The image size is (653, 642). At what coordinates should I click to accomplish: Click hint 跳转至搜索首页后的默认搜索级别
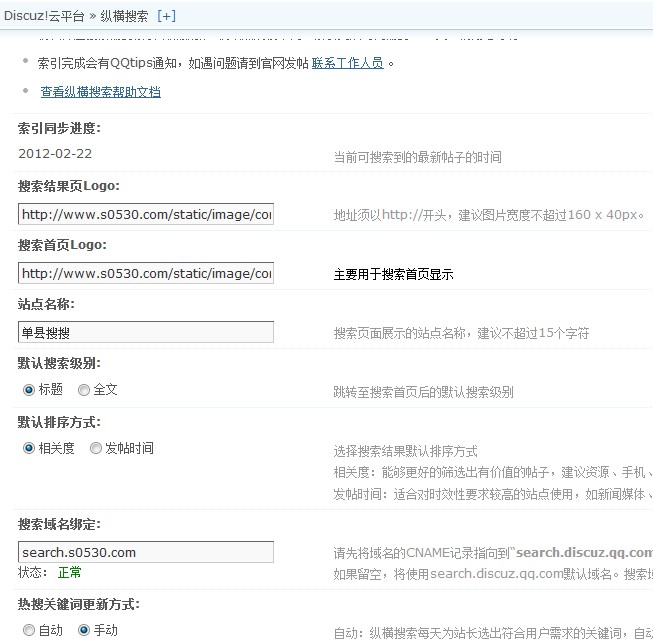[x=424, y=392]
